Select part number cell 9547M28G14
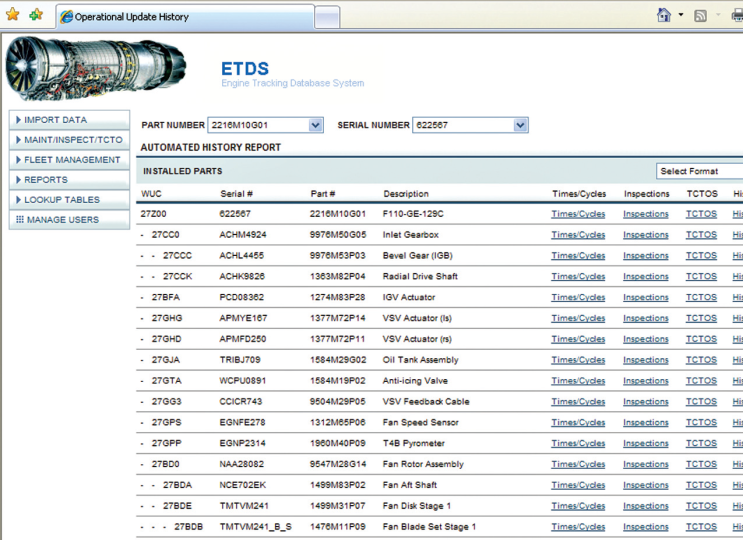The height and width of the screenshot is (540, 743). [x=338, y=464]
